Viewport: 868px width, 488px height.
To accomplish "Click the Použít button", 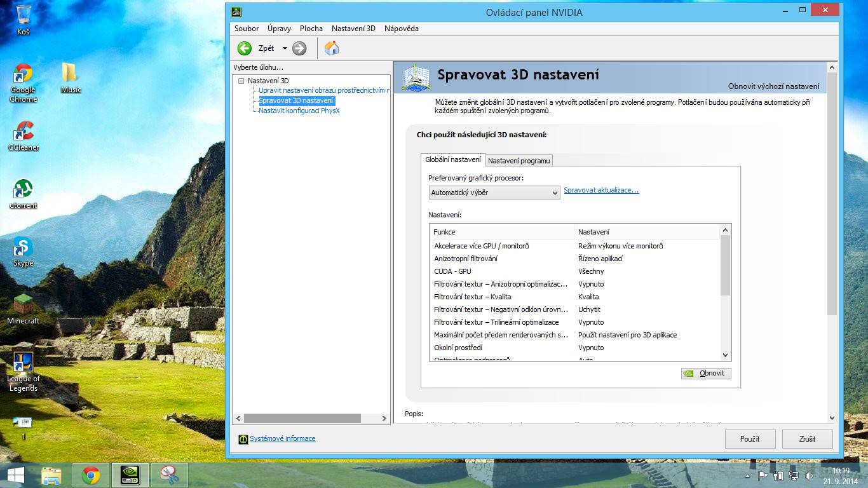I will [750, 438].
